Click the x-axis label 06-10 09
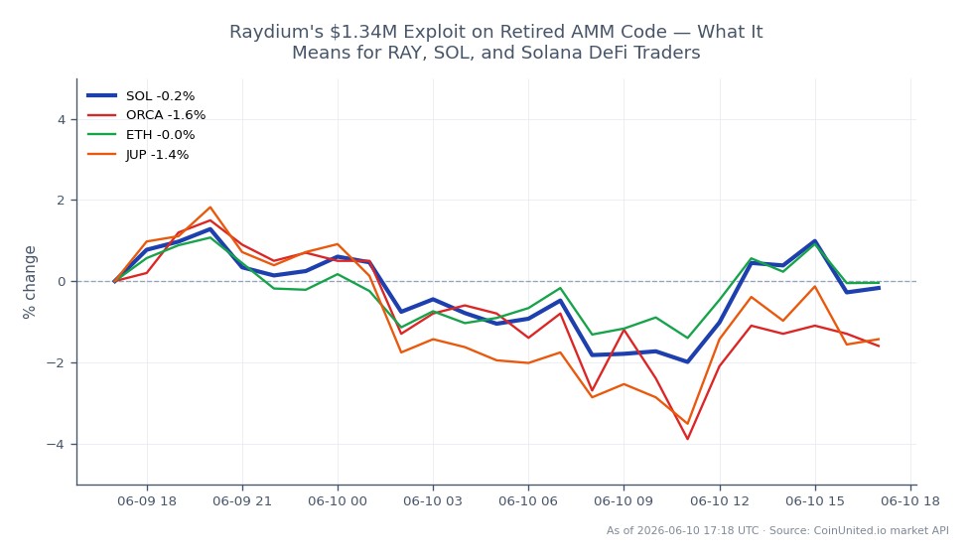Screen dimensions: 972x560 tap(624, 501)
